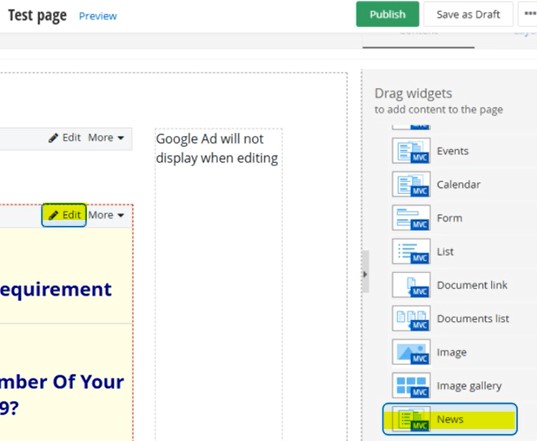Click the Image gallery widget icon
This screenshot has width=537, height=441.
pyautogui.click(x=411, y=386)
